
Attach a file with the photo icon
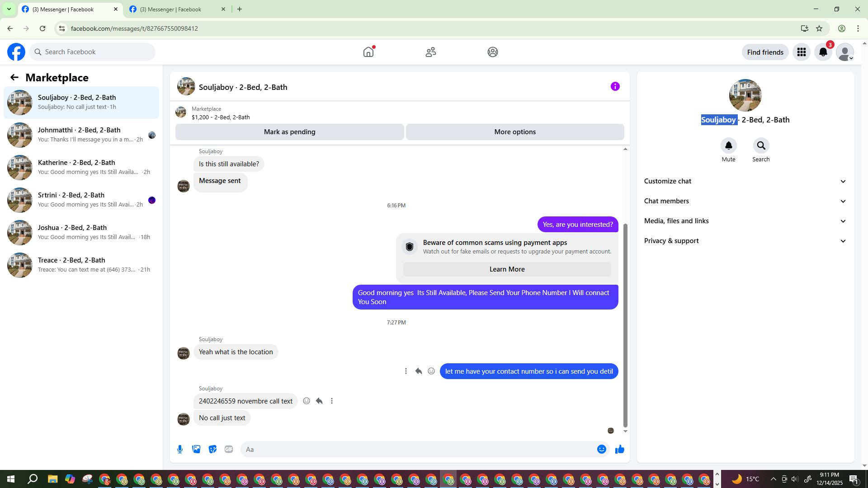(x=196, y=449)
